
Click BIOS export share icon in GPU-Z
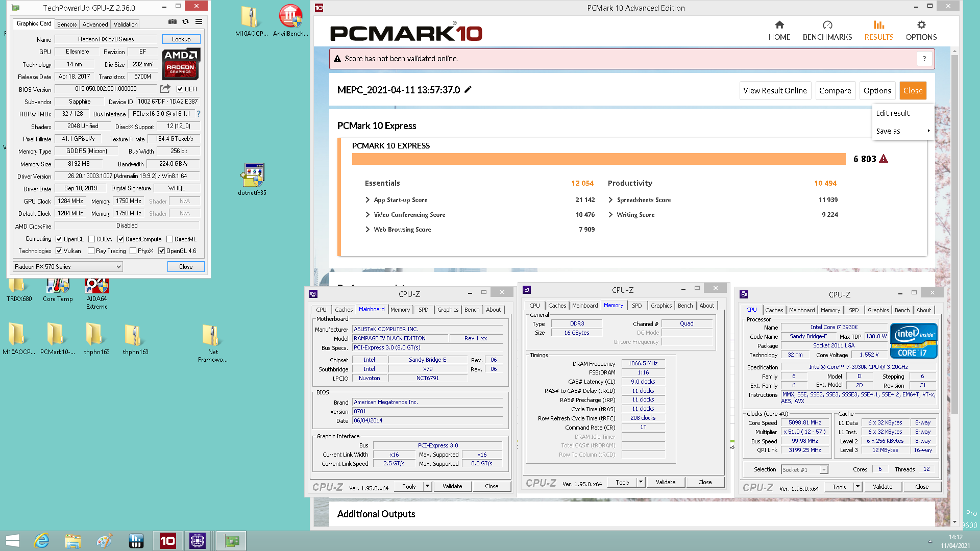point(165,89)
